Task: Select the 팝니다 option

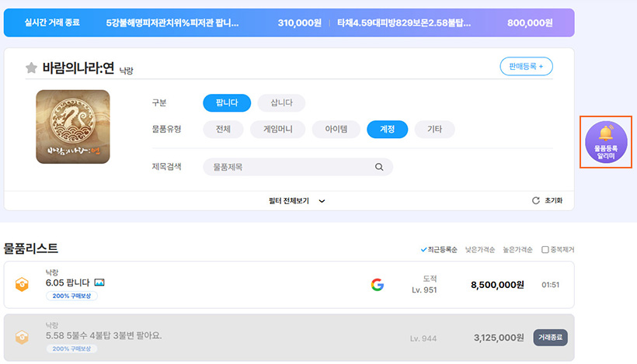Action: (227, 103)
